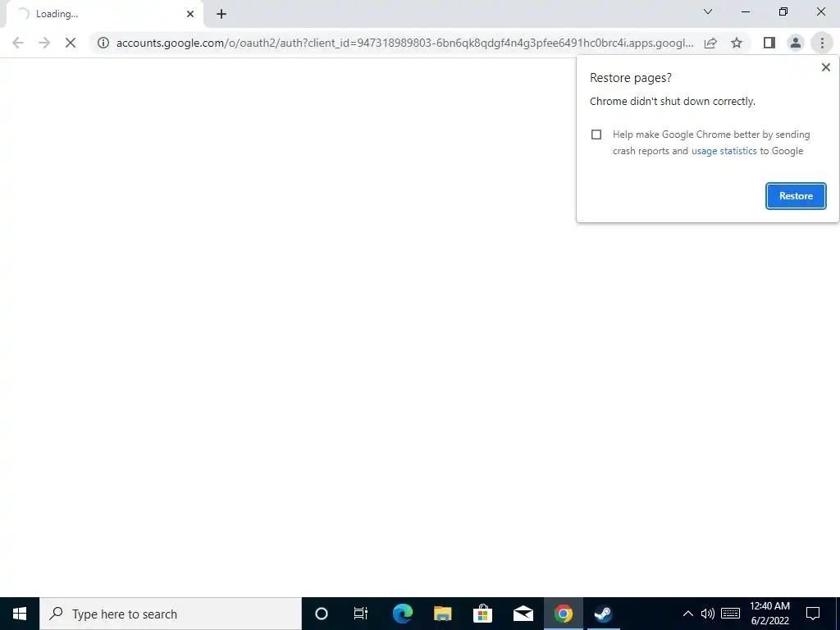Open Cortana circle icon on taskbar
840x630 pixels.
[x=322, y=614]
